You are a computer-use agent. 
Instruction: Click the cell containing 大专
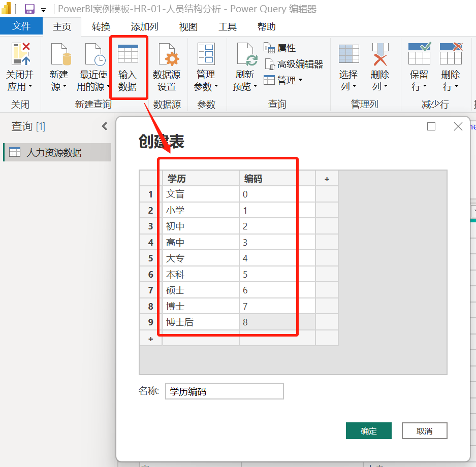[201, 258]
